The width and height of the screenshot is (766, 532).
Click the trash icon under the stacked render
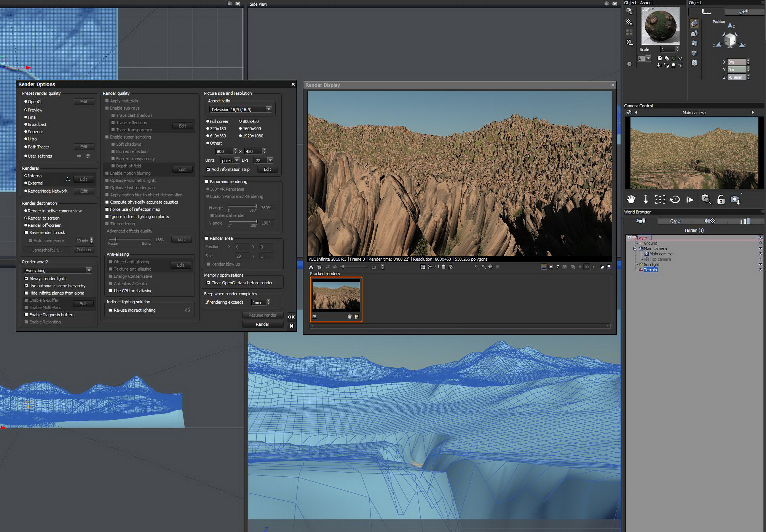349,317
